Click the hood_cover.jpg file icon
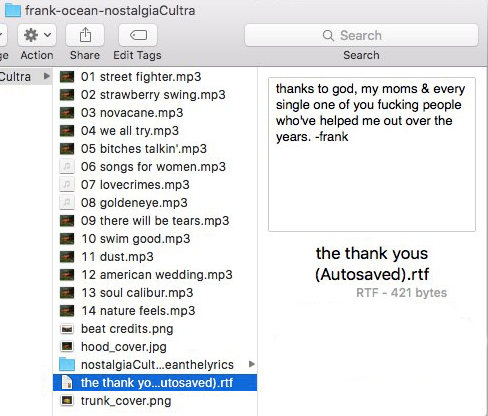 tap(67, 347)
